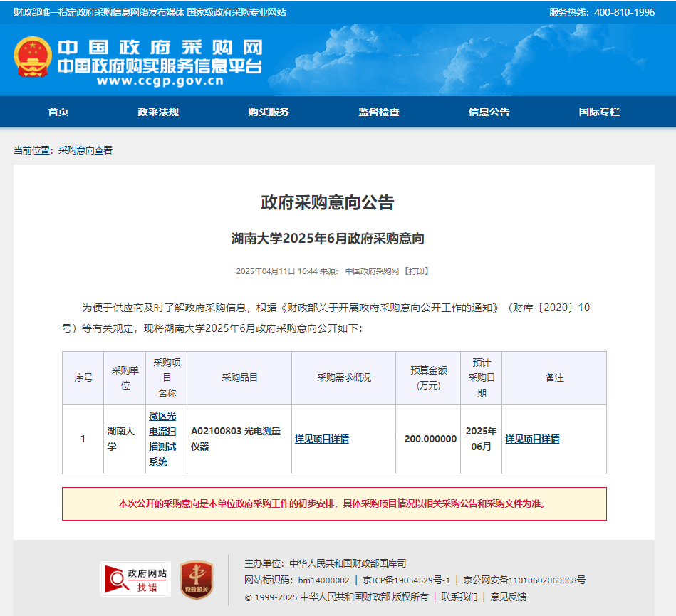This screenshot has width=676, height=616.
Task: Click the 京ICP备19054529号-1 link
Action: tap(406, 580)
